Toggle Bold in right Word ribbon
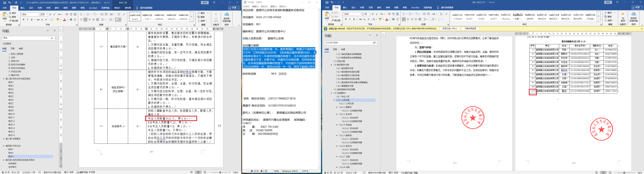 click(346, 19)
